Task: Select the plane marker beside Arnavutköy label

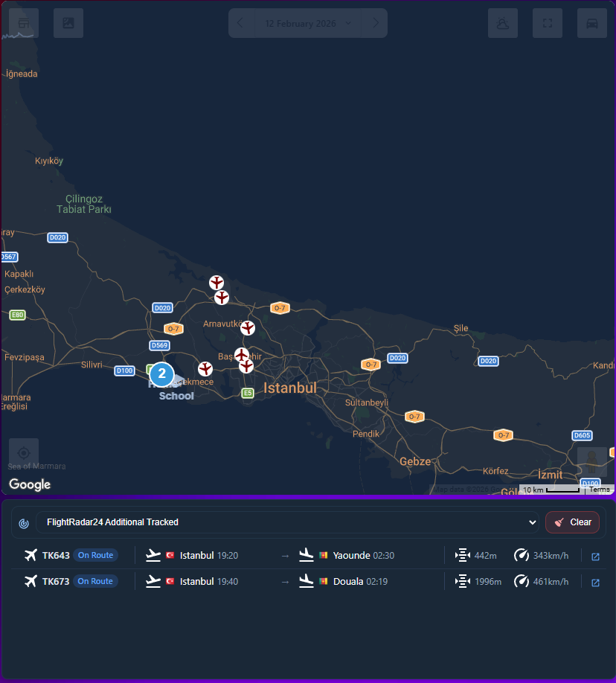Action: pyautogui.click(x=248, y=327)
